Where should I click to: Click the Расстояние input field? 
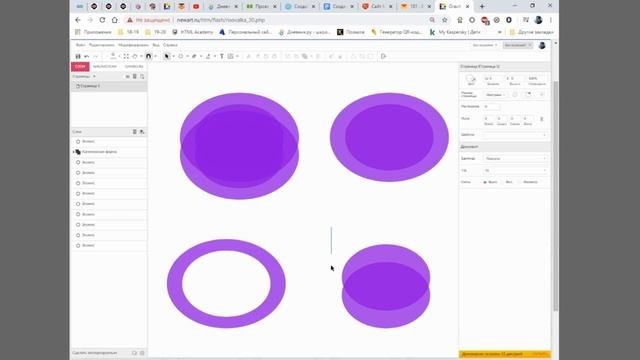[491, 107]
